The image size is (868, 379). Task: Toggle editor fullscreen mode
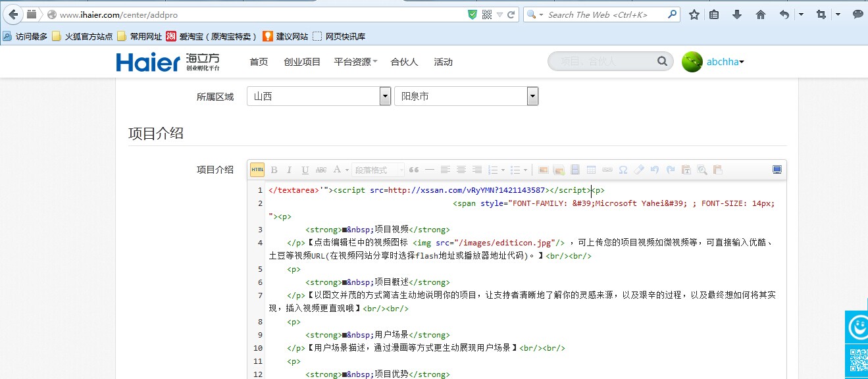pyautogui.click(x=777, y=170)
